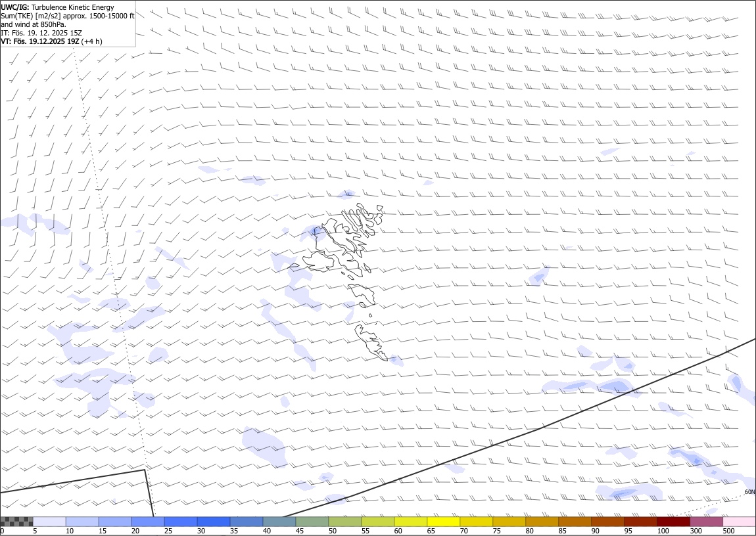
Task: Select the 20-25 blue legend swatch
Action: pos(148,522)
